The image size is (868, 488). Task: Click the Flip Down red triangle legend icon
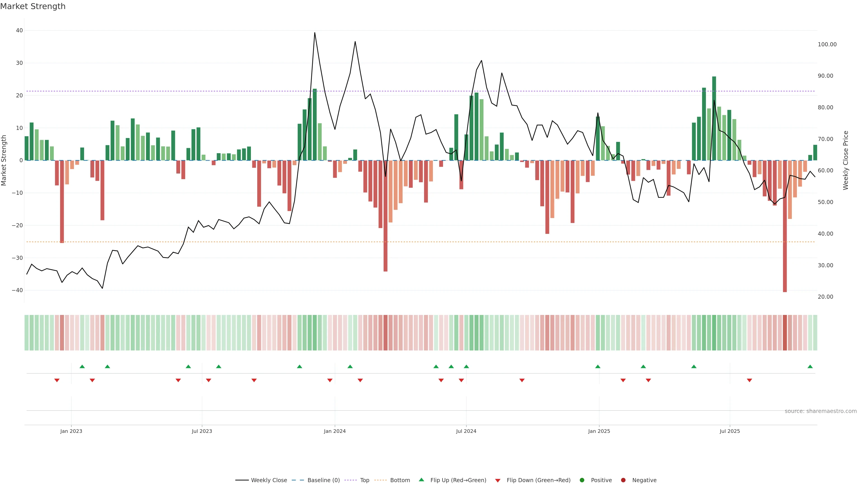pyautogui.click(x=498, y=481)
